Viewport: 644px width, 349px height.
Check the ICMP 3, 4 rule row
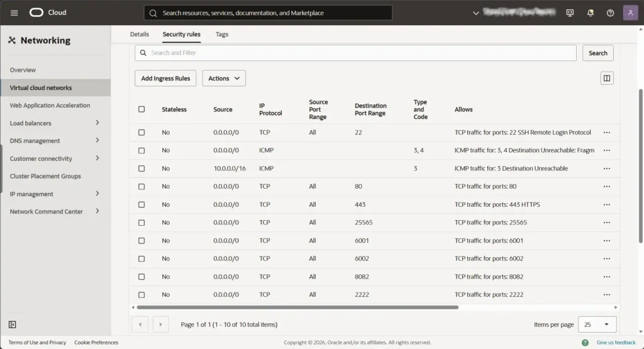[142, 150]
